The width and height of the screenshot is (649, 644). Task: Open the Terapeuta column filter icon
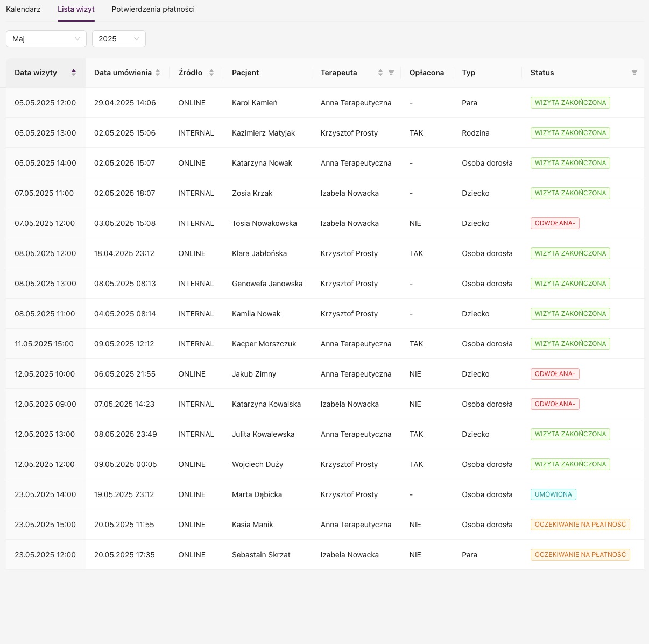pos(391,73)
